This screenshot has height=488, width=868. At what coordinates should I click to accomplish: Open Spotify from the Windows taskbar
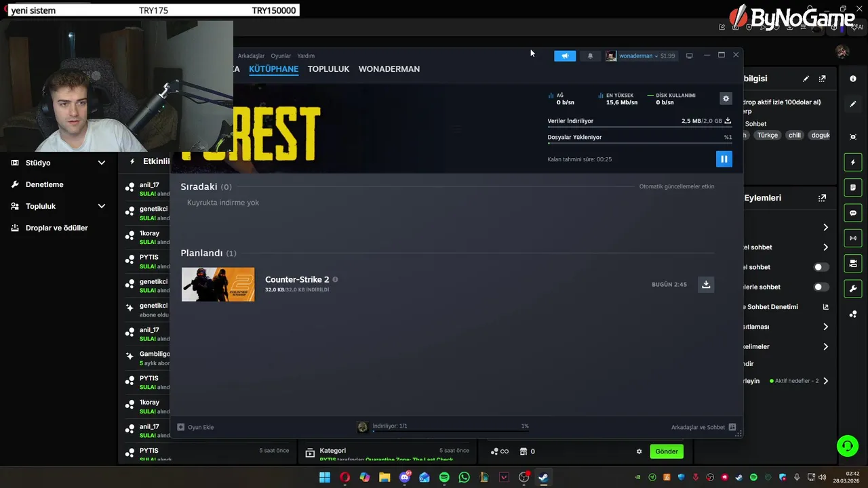point(444,477)
